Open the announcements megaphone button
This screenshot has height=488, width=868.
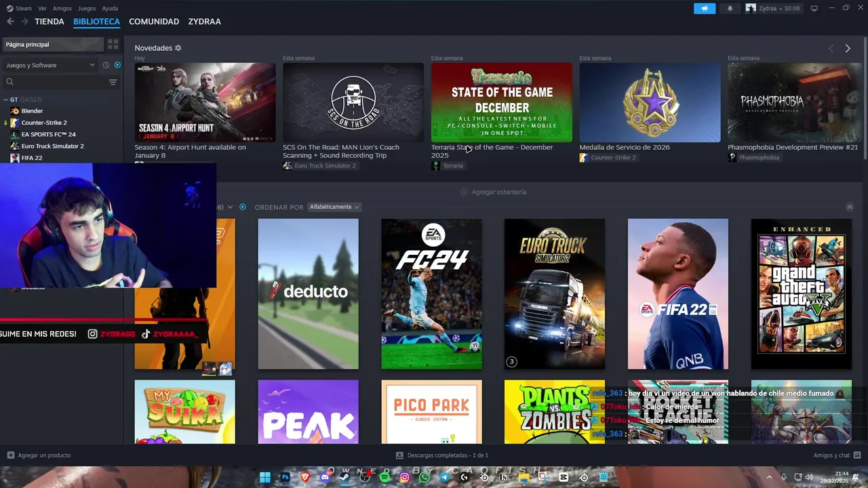pos(705,8)
